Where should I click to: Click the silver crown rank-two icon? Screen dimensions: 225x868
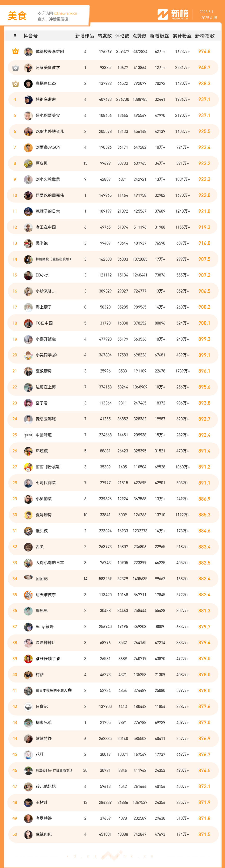15,68
